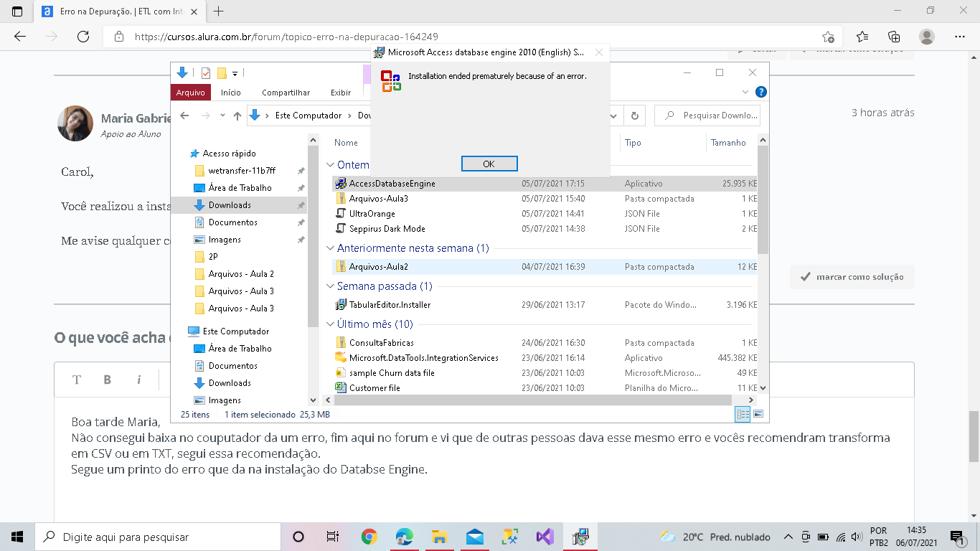Screen dimensions: 980x551
Task: Click marcar como solução button
Action: click(x=852, y=277)
